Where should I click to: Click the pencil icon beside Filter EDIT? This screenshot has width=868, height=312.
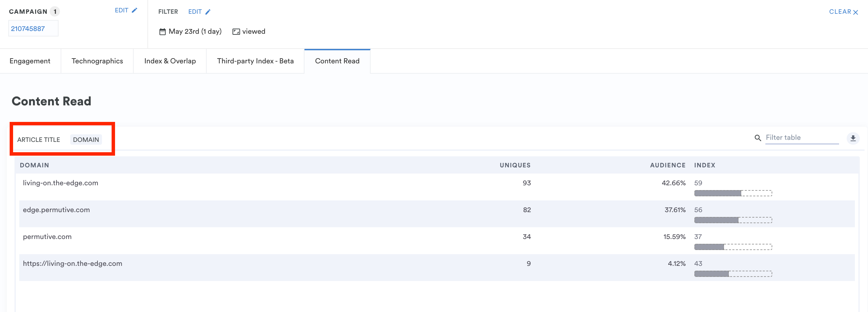click(208, 12)
